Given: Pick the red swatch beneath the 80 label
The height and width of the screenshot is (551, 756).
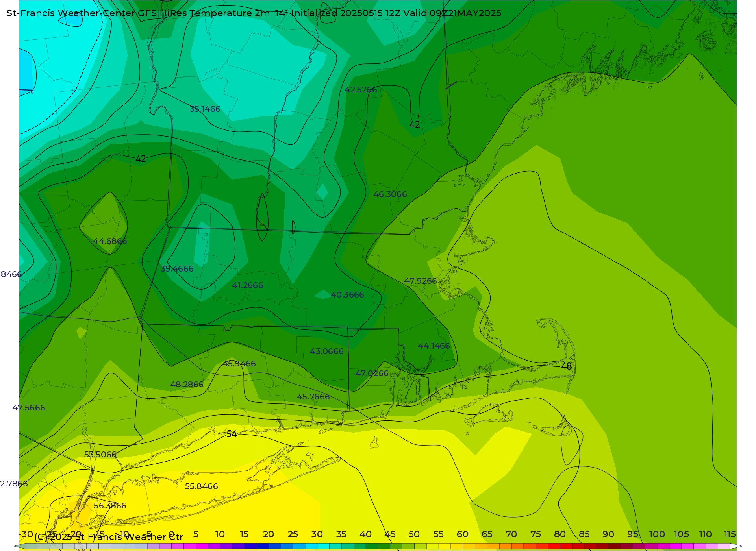Looking at the screenshot, I should point(554,546).
